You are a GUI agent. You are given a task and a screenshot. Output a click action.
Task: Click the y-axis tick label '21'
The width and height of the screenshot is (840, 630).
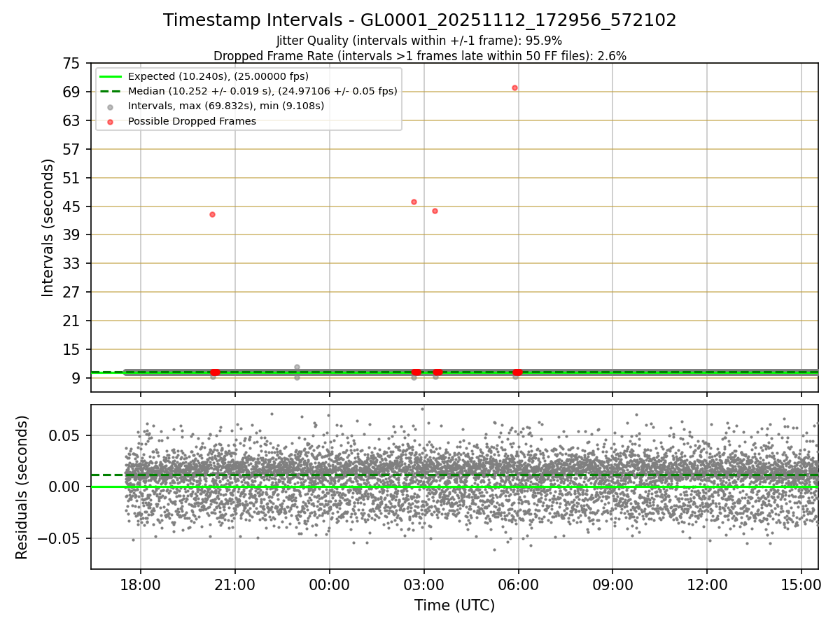point(72,321)
